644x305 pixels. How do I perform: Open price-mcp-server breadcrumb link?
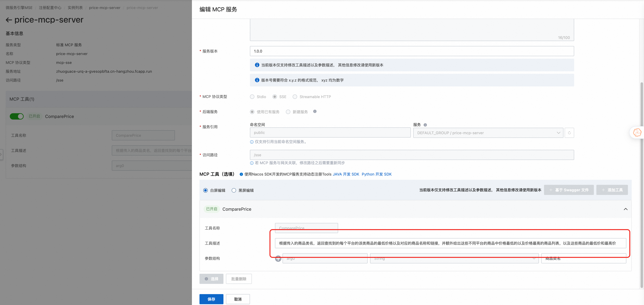tap(105, 8)
